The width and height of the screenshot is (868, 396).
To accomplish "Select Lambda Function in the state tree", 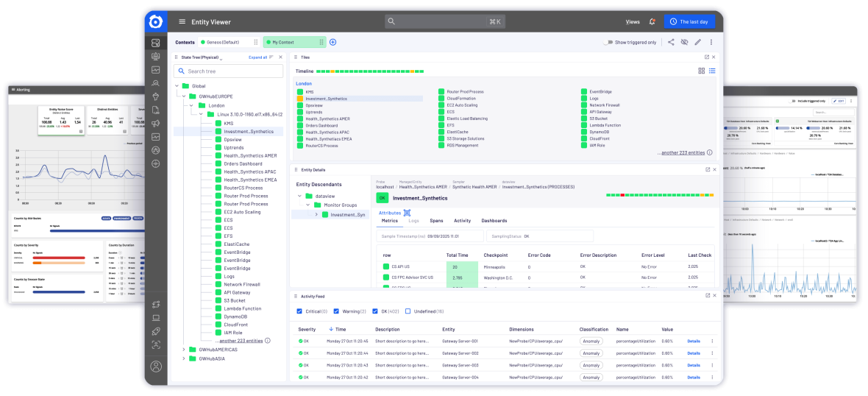I will click(243, 308).
